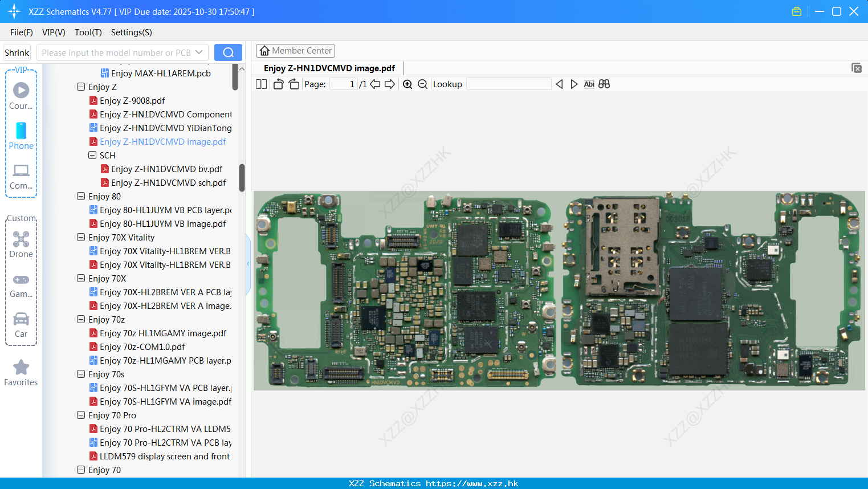
Task: Collapse the Enjoy 70X node
Action: point(81,278)
